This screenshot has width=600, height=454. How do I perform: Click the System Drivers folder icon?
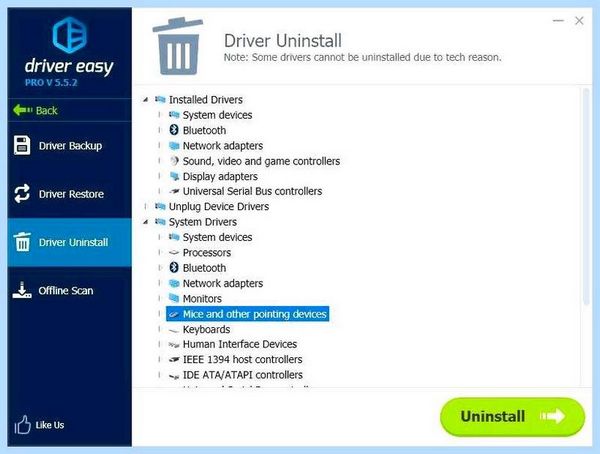160,222
